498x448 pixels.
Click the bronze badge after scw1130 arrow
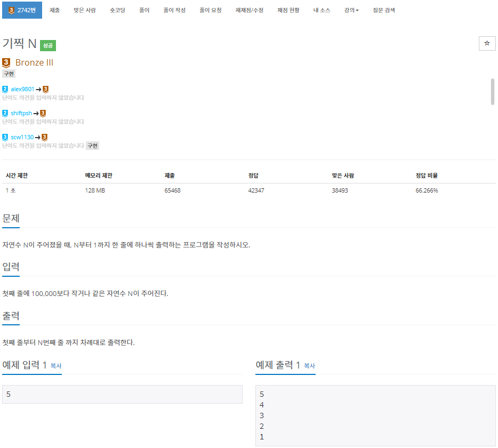click(44, 137)
